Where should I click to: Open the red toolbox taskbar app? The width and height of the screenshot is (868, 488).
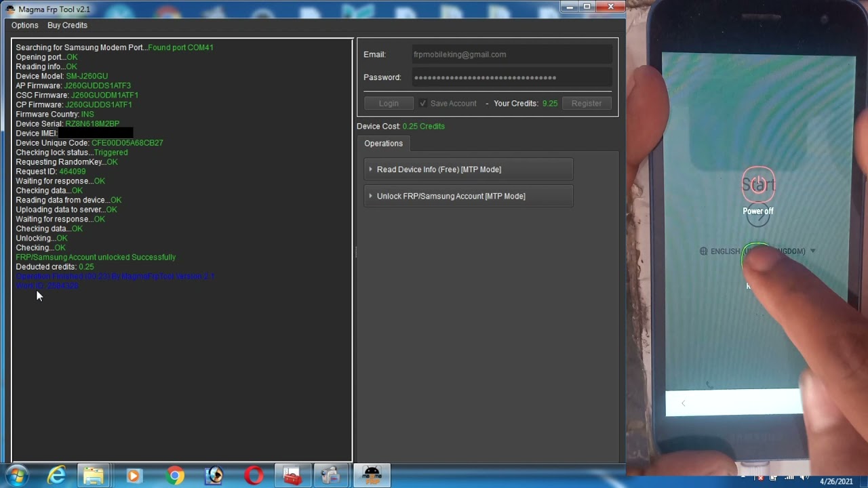pyautogui.click(x=292, y=476)
